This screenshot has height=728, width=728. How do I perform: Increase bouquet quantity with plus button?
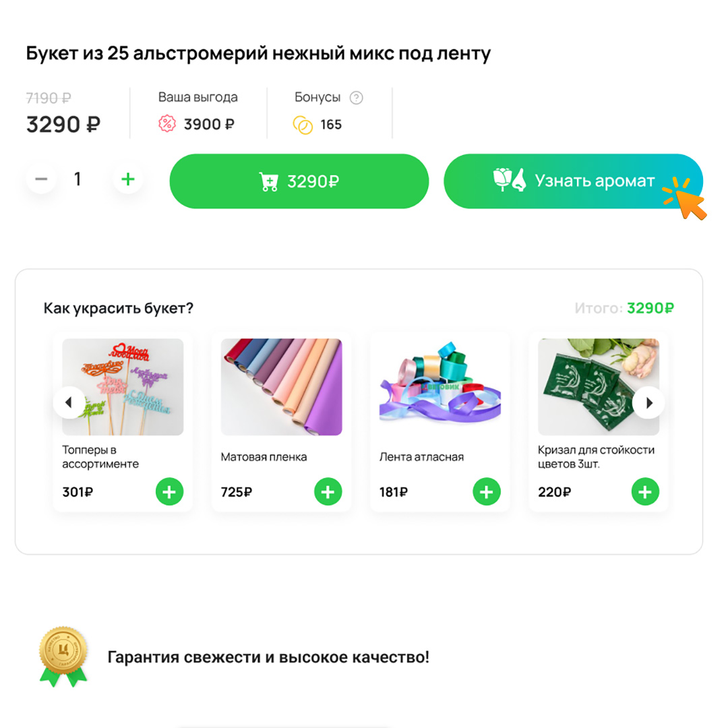tap(127, 179)
